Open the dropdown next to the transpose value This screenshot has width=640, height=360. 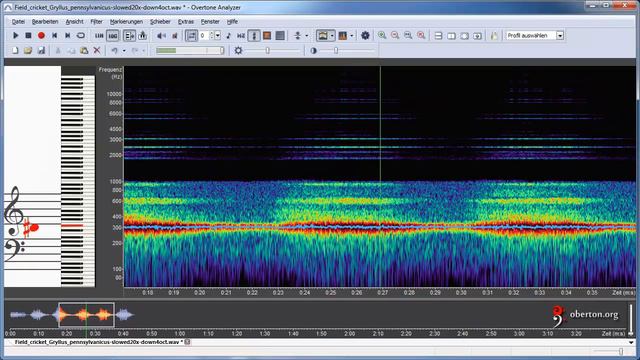point(218,36)
